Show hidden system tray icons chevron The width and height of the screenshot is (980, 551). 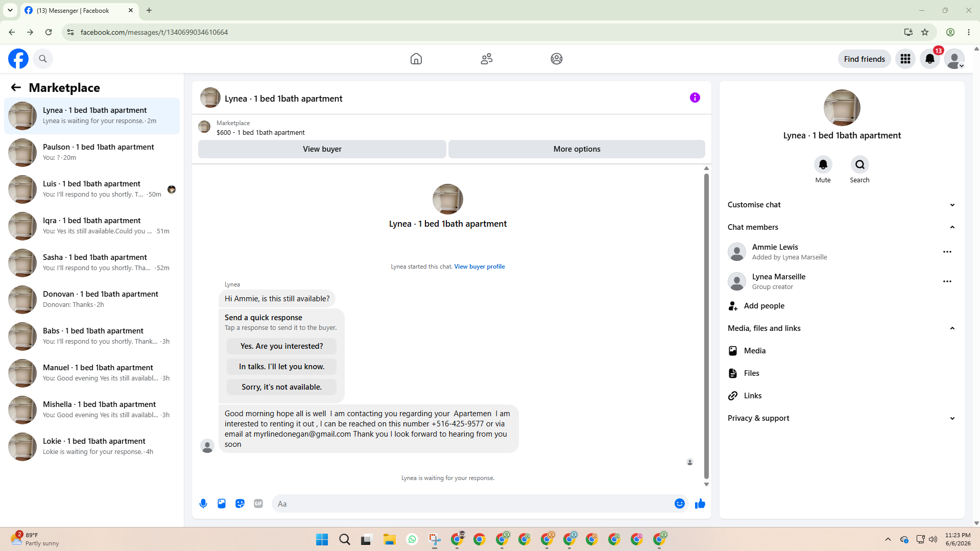pos(888,539)
